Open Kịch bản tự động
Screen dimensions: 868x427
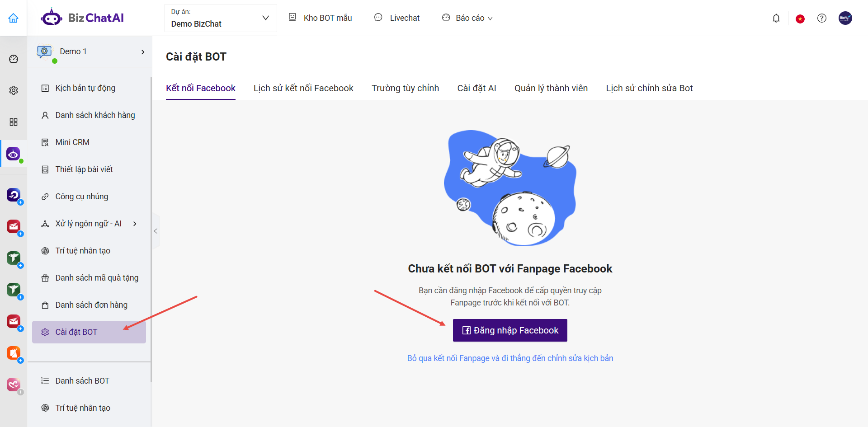[x=89, y=88]
